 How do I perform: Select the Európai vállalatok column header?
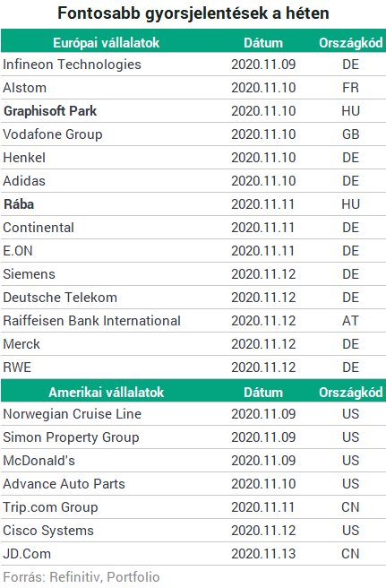tap(106, 43)
